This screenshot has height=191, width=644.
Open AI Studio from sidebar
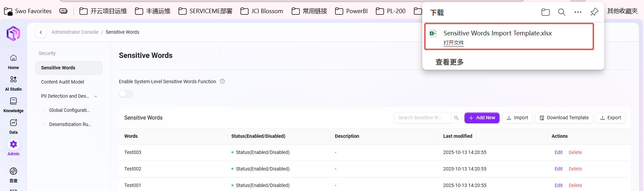13,79
